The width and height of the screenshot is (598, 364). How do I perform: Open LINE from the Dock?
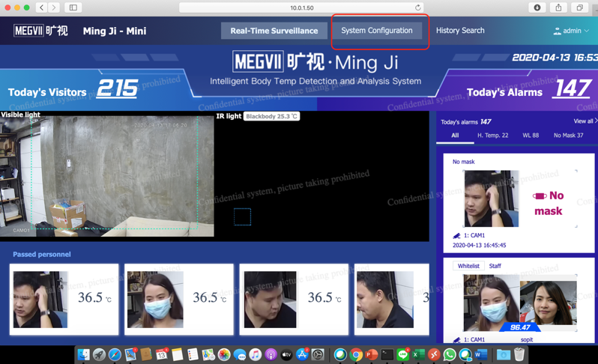pyautogui.click(x=402, y=355)
